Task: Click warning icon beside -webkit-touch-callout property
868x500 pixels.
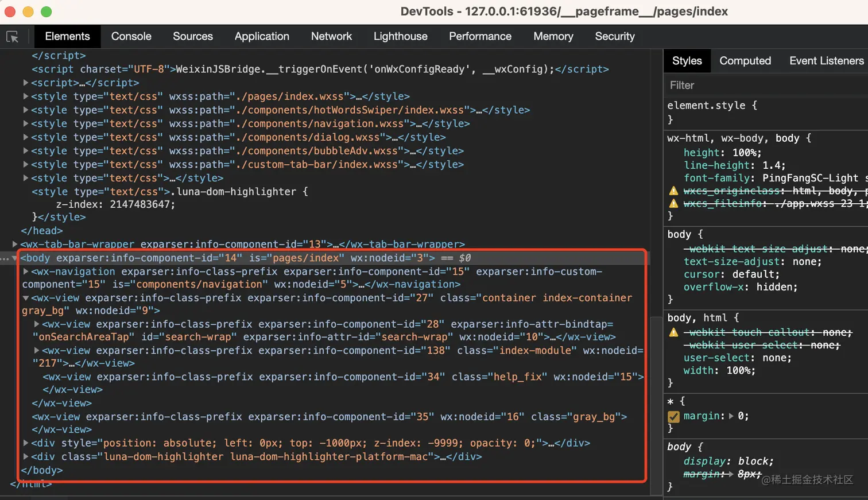Action: 674,332
